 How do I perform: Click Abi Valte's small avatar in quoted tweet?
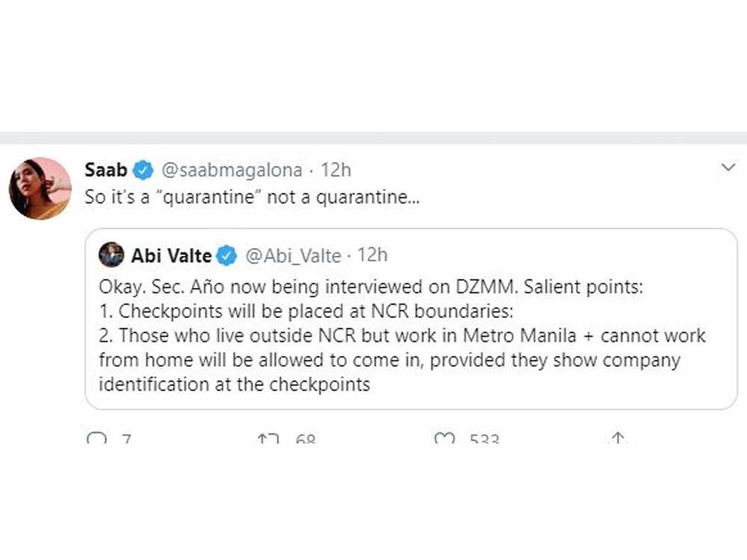(x=112, y=255)
